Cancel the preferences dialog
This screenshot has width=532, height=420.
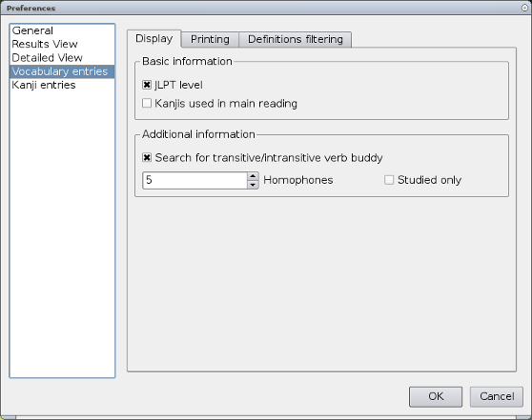pos(497,396)
